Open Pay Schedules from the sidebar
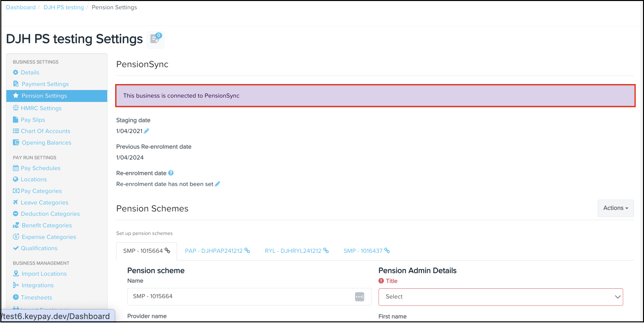644x323 pixels. tap(40, 168)
